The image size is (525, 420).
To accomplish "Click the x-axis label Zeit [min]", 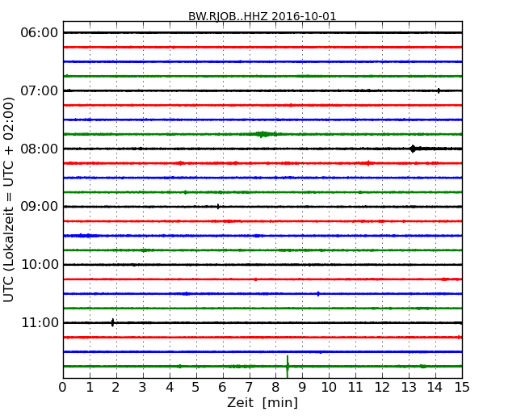I will (262, 402).
